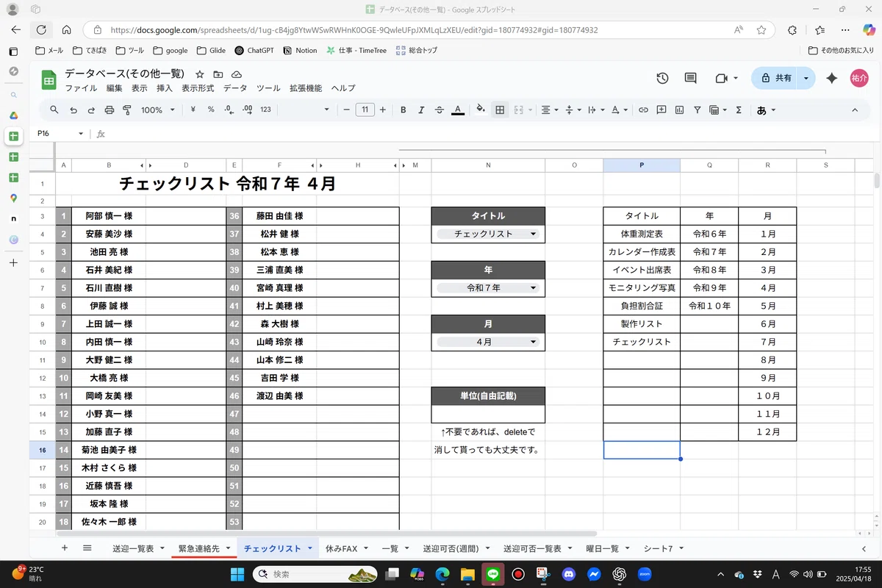Toggle strikethrough formatting
The width and height of the screenshot is (882, 588).
coord(440,110)
